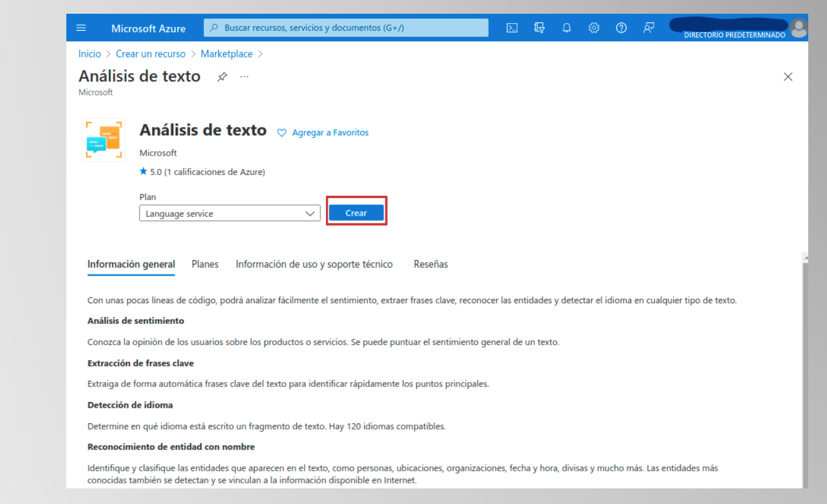Screen dimensions: 827x504
Task: Open the Azure help panel
Action: tap(621, 28)
